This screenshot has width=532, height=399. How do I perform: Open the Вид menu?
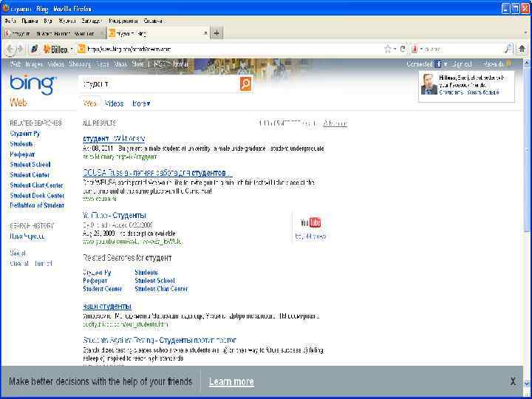48,21
